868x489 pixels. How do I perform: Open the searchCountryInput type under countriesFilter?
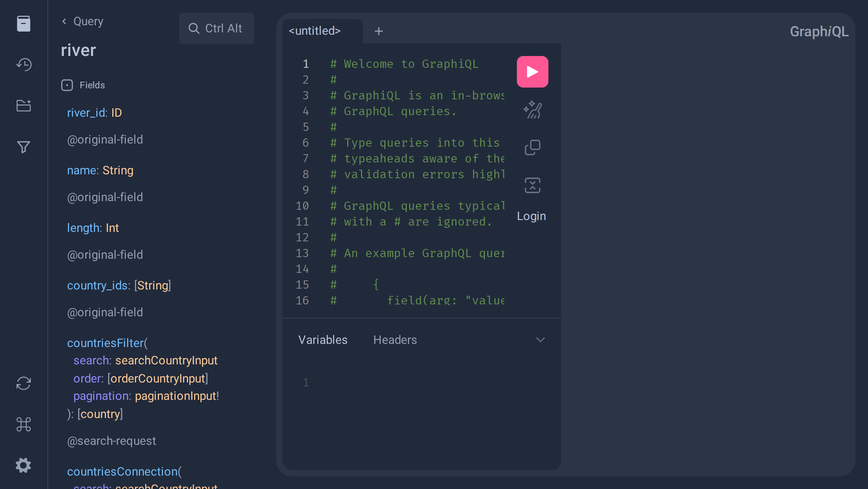(166, 360)
